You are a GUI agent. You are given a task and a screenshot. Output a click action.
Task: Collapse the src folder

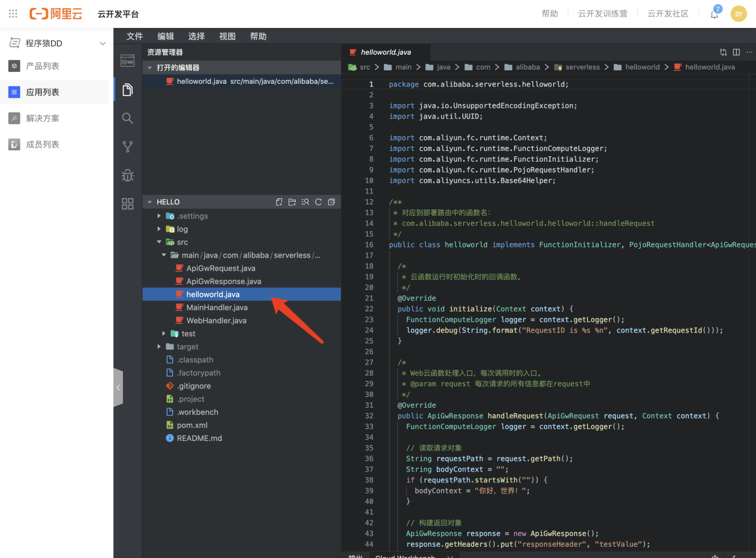(158, 242)
